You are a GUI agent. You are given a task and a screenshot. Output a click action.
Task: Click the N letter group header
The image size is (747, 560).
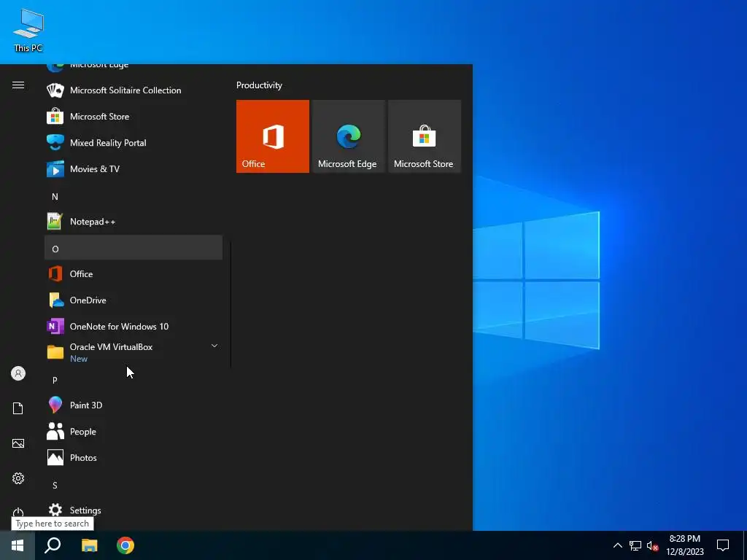pos(133,195)
